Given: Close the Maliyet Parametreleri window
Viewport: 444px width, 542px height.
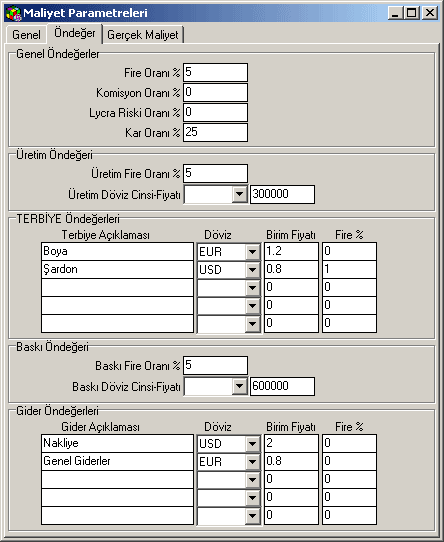Looking at the screenshot, I should 430,13.
